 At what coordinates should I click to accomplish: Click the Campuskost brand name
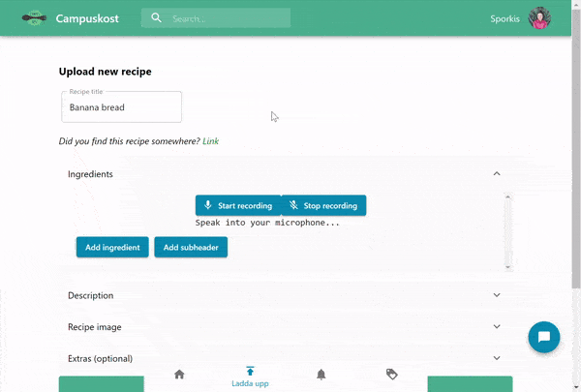point(87,18)
